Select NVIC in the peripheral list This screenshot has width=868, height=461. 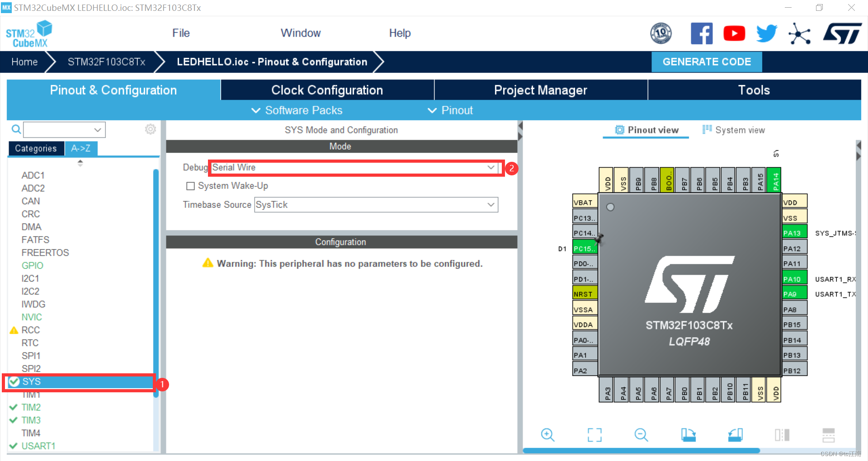tap(32, 317)
